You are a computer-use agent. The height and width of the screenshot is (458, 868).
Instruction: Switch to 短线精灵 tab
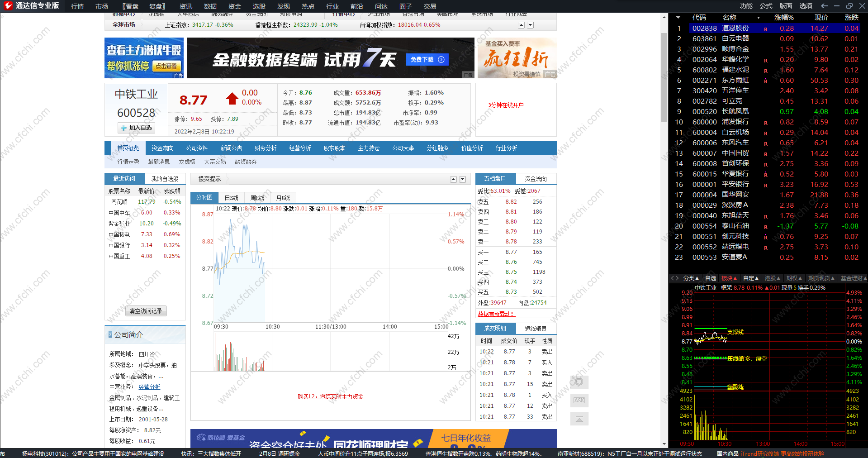536,329
